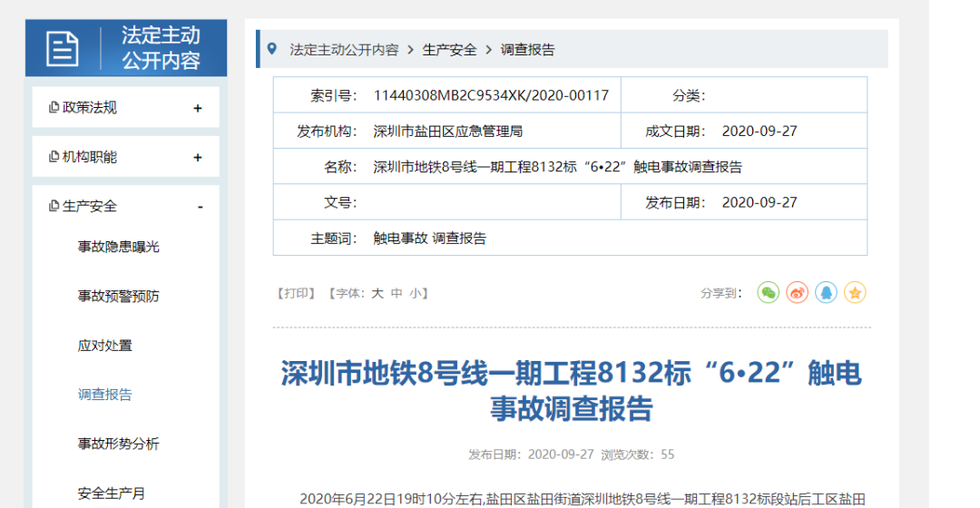
Task: Click the 文号 label cell
Action: pos(340,202)
